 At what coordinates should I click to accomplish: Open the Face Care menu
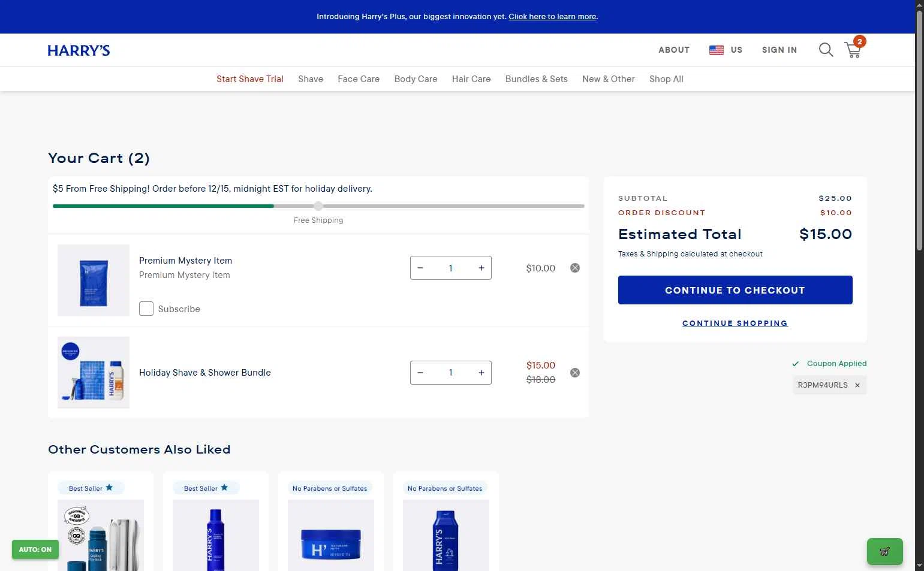coord(359,79)
